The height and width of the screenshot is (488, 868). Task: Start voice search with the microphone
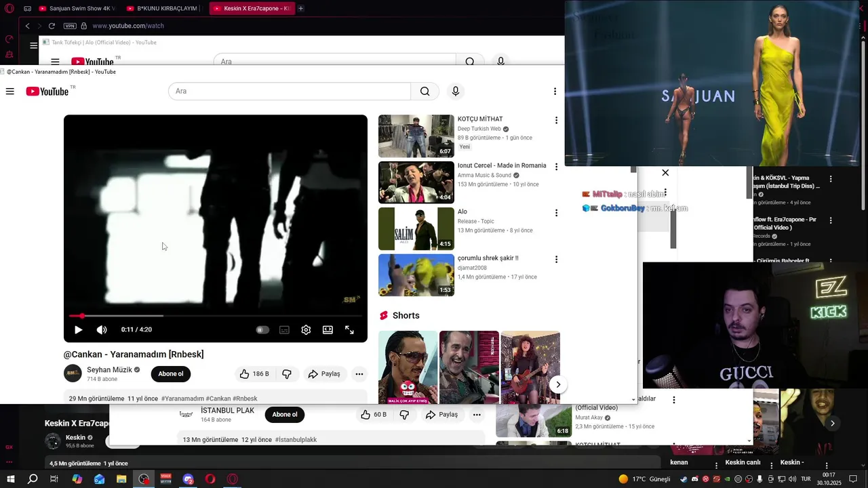pyautogui.click(x=456, y=91)
